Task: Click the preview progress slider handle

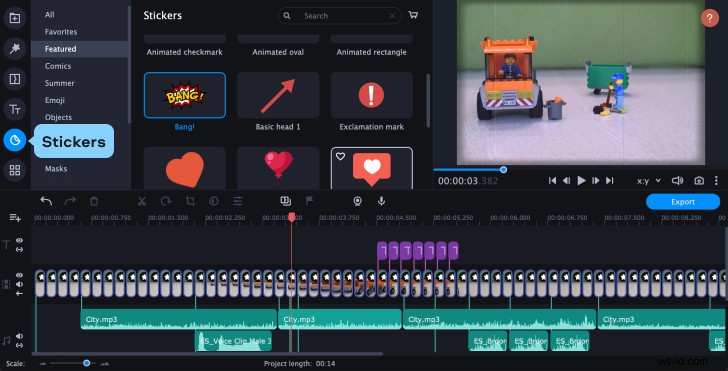Action: [503, 169]
